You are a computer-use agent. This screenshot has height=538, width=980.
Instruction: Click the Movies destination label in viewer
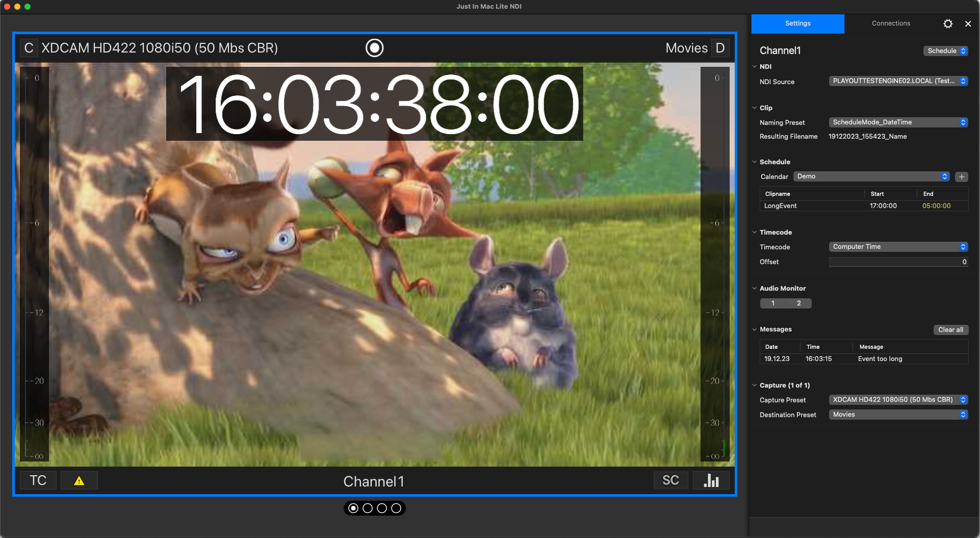point(686,48)
